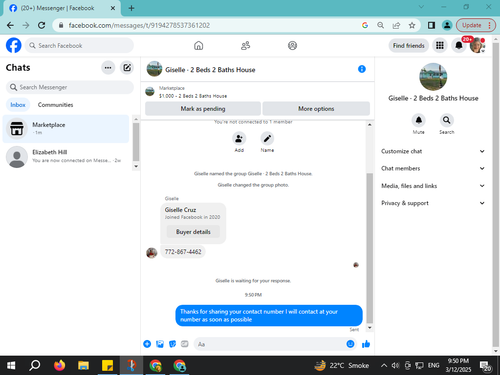
Task: Open the Groups icon in top navigation
Action: click(x=292, y=45)
